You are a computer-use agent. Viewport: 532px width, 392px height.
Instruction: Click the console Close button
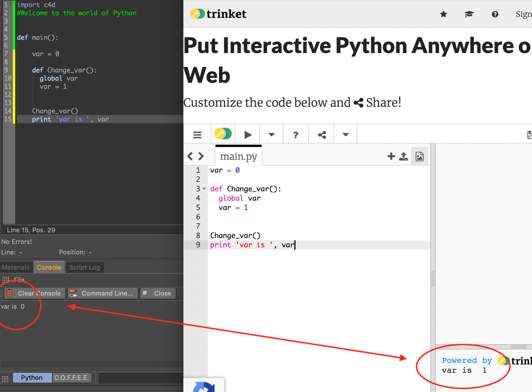(x=158, y=293)
